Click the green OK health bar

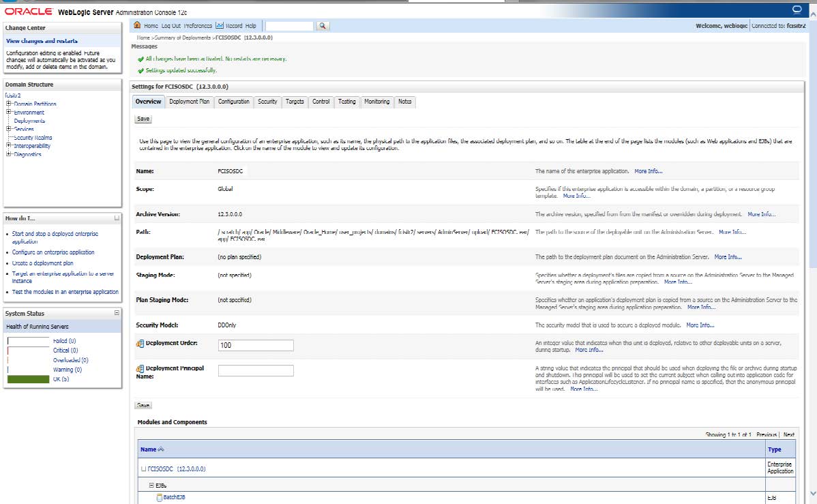click(28, 379)
